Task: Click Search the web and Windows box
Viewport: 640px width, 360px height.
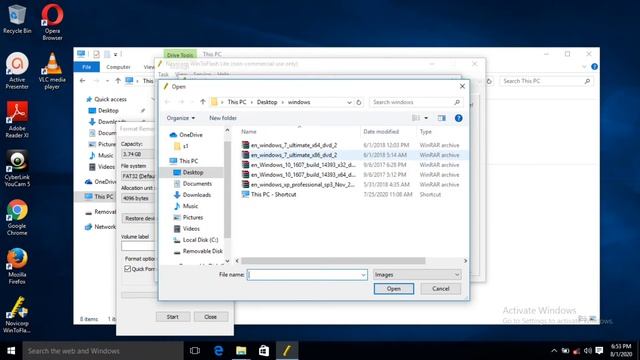Action: (x=103, y=351)
